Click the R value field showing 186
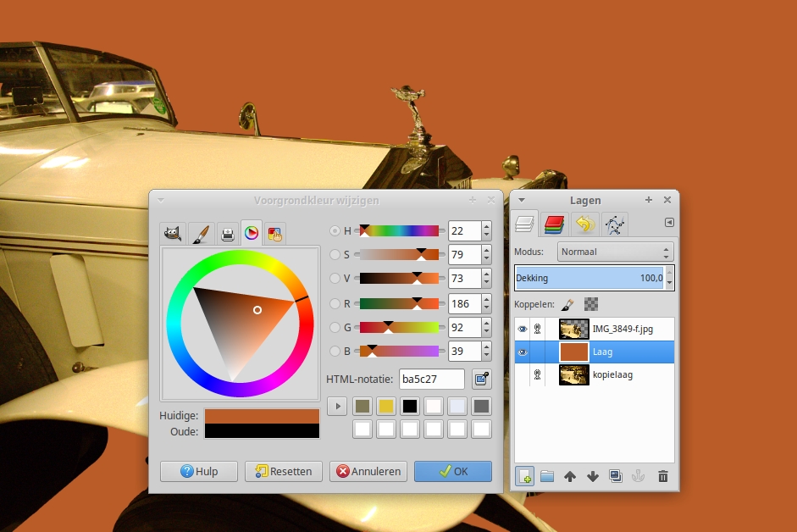797x532 pixels. (465, 303)
